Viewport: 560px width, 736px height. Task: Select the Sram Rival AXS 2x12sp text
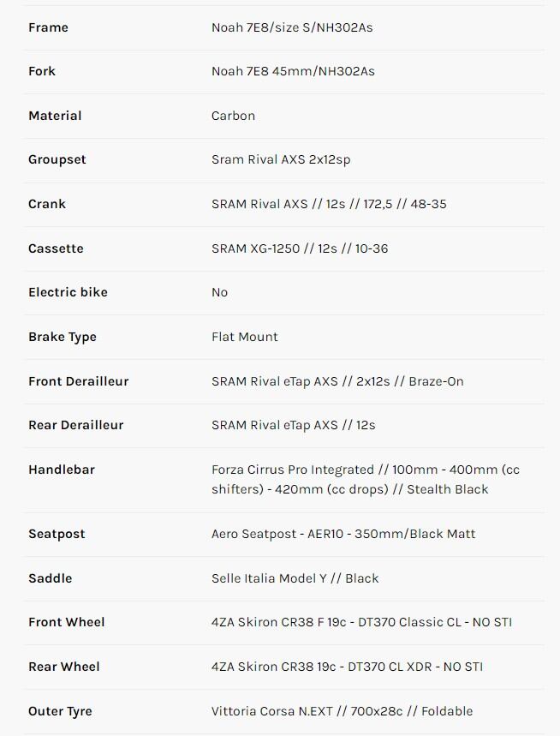point(281,159)
